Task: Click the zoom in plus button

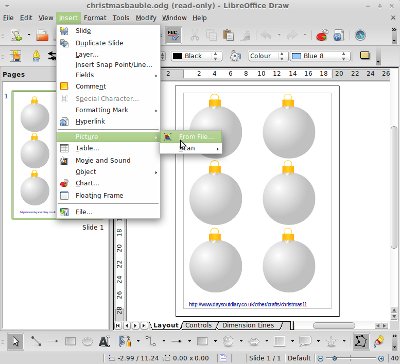Action: [380, 358]
